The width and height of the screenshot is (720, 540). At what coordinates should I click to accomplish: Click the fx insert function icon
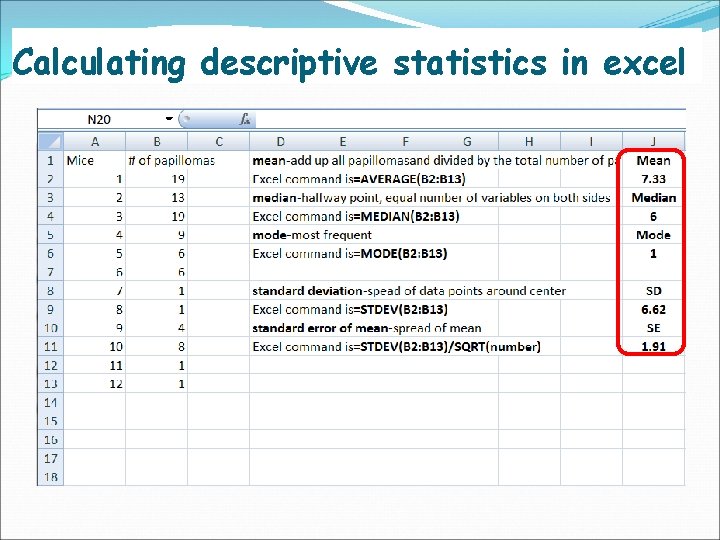245,119
